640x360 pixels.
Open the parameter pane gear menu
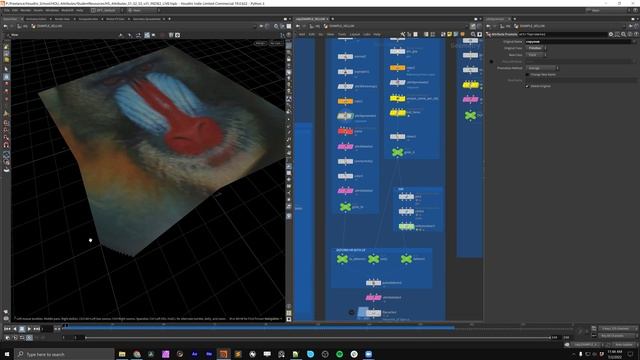[x=611, y=35]
